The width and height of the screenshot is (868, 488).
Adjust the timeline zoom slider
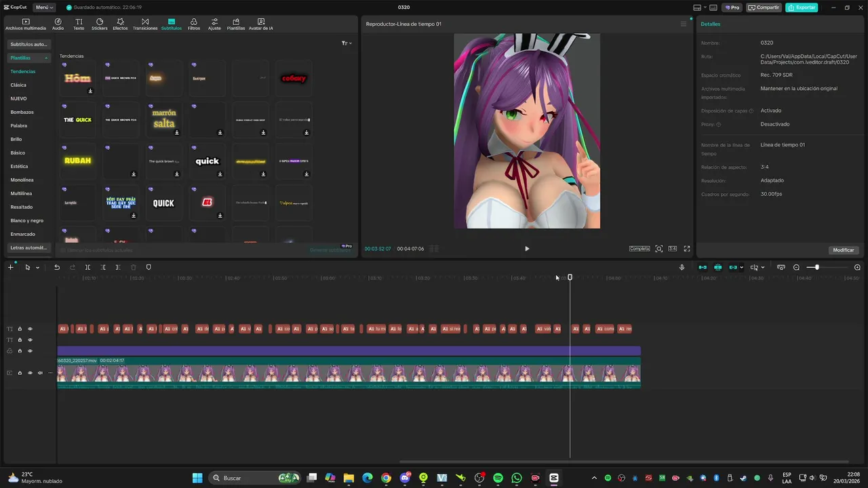(816, 267)
